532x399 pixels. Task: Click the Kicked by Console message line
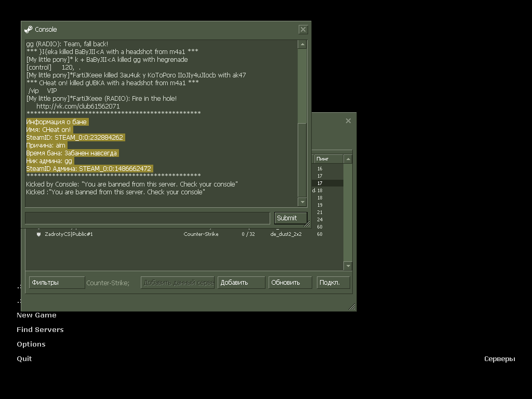(131, 184)
